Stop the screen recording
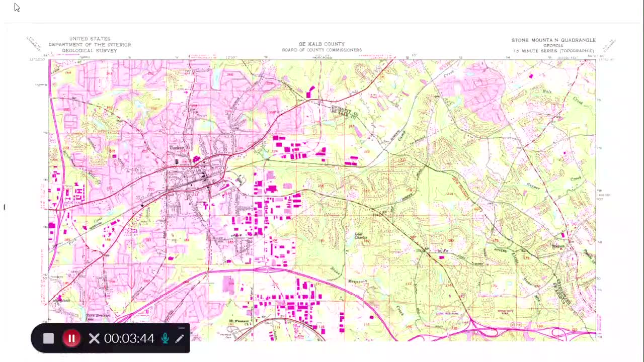This screenshot has width=644, height=362. (48, 338)
